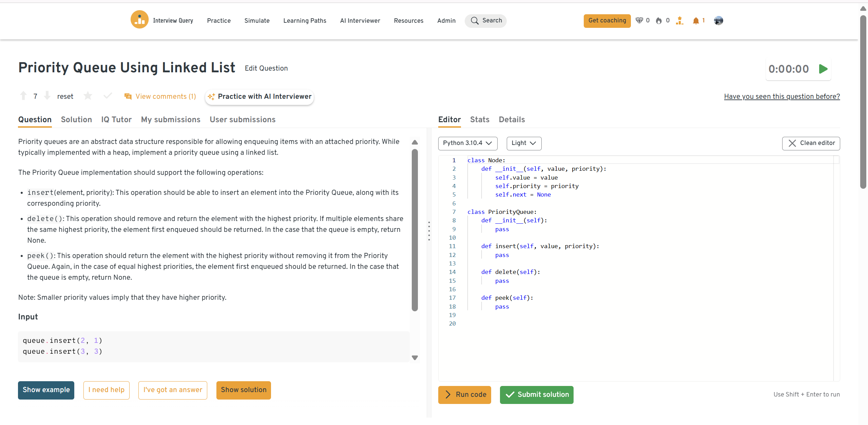The image size is (868, 425).
Task: Open the leaderboard podium icon
Action: pos(679,21)
